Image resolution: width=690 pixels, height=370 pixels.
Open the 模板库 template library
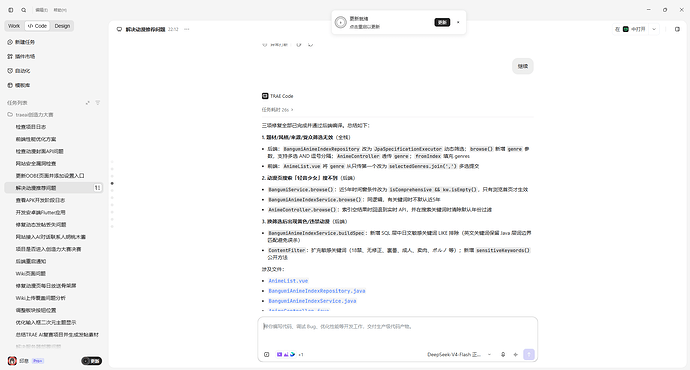point(19,85)
